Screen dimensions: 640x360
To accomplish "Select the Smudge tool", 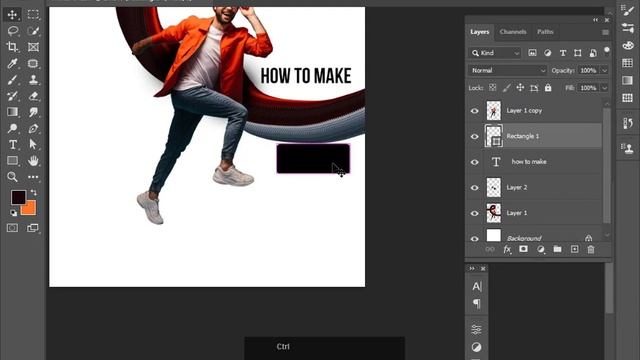I will pyautogui.click(x=33, y=112).
